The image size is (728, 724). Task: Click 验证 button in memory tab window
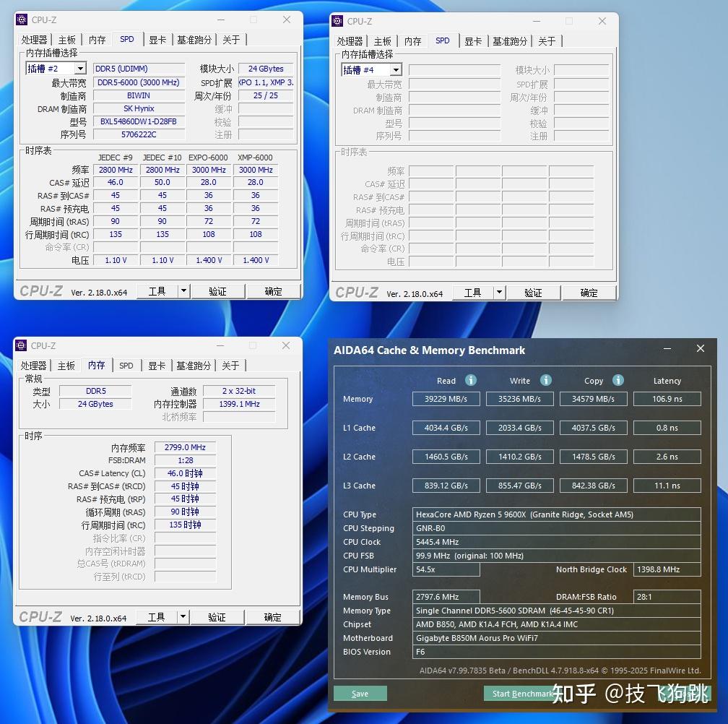pos(217,617)
